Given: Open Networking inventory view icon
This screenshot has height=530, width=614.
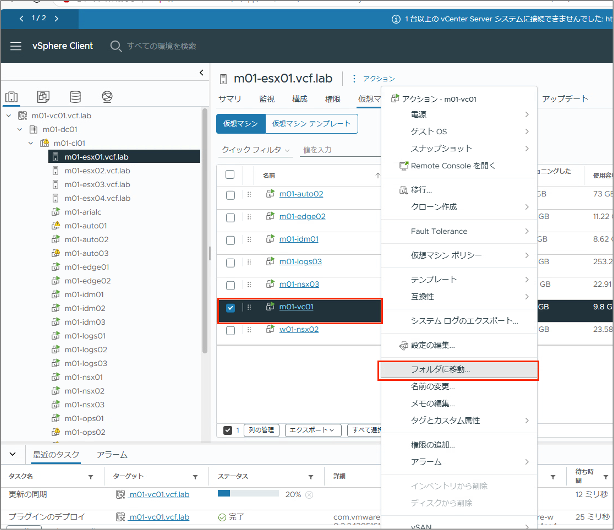Looking at the screenshot, I should click(107, 96).
